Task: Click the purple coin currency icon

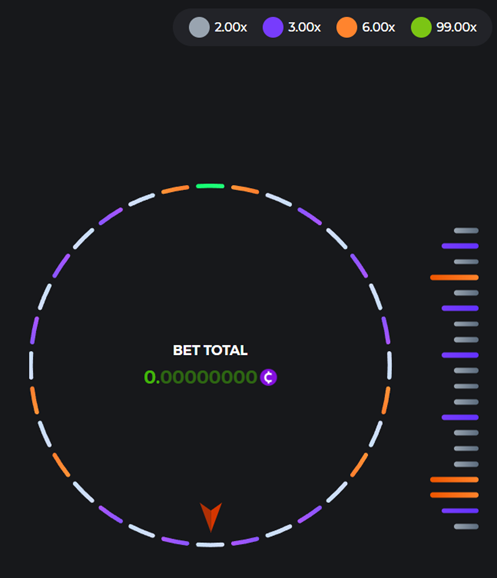Action: (x=268, y=377)
